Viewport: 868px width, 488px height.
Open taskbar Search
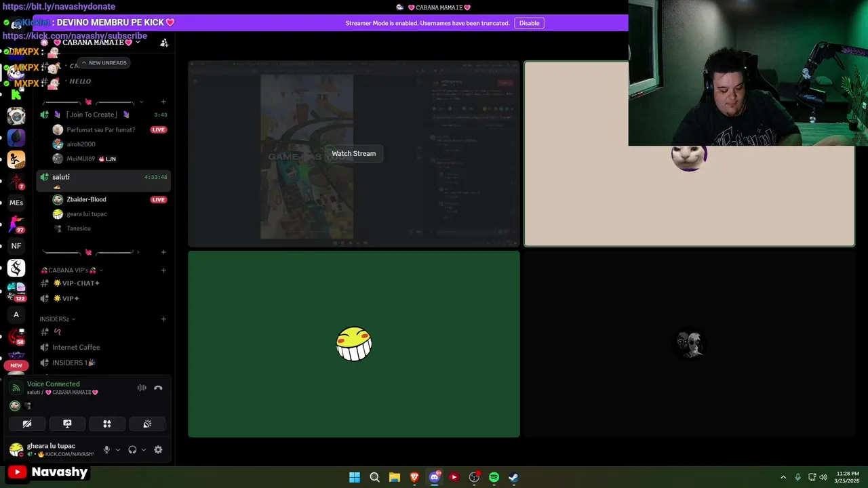coord(374,477)
